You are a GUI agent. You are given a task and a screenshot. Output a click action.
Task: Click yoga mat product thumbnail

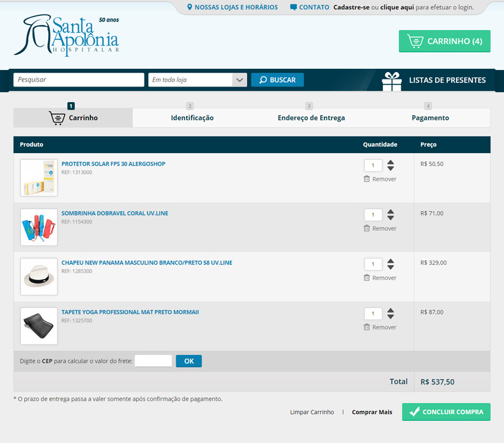coord(39,326)
